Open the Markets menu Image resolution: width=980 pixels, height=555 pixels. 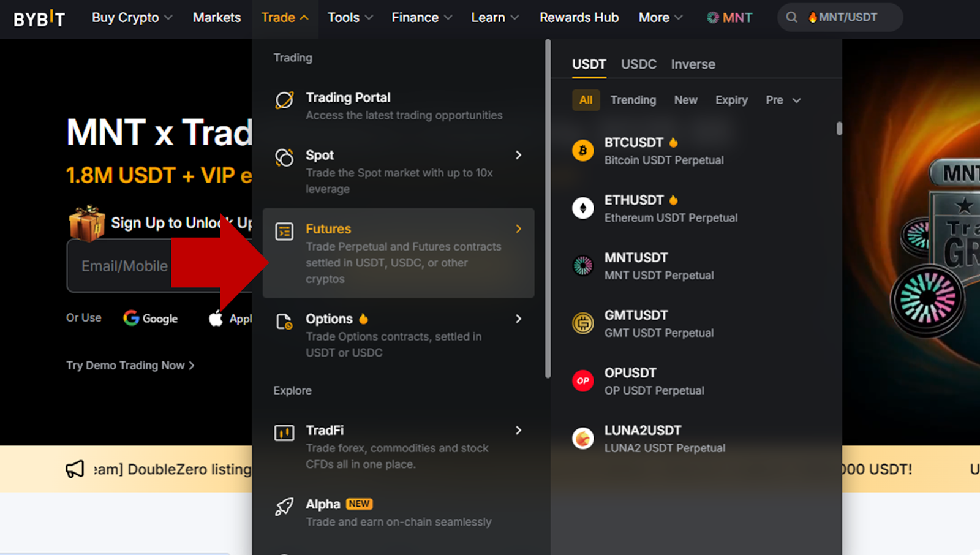pos(216,18)
